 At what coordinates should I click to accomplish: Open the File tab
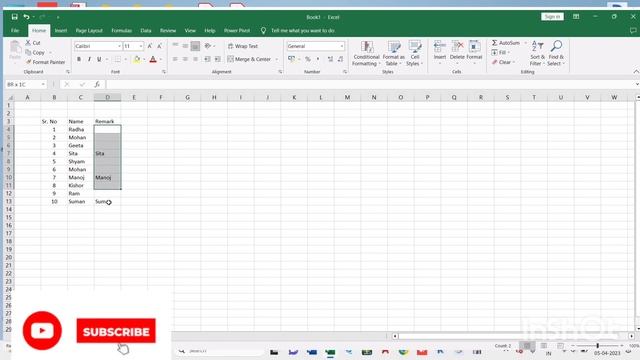[x=15, y=31]
